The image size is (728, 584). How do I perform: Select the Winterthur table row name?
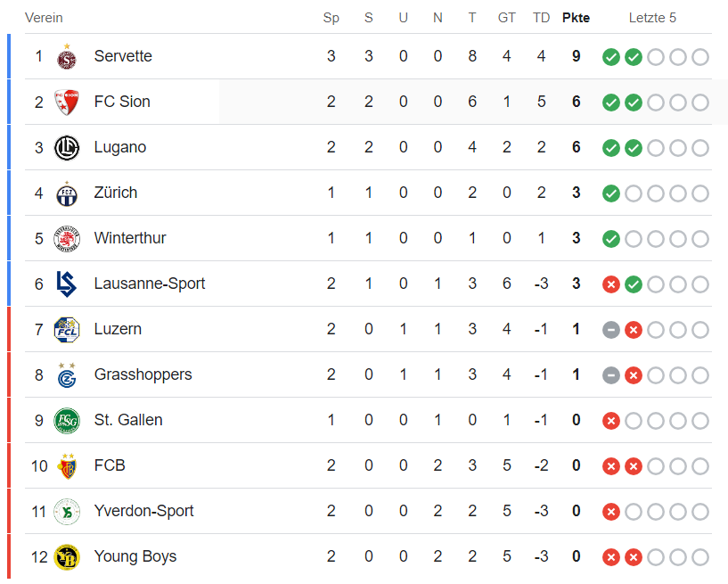coord(130,238)
